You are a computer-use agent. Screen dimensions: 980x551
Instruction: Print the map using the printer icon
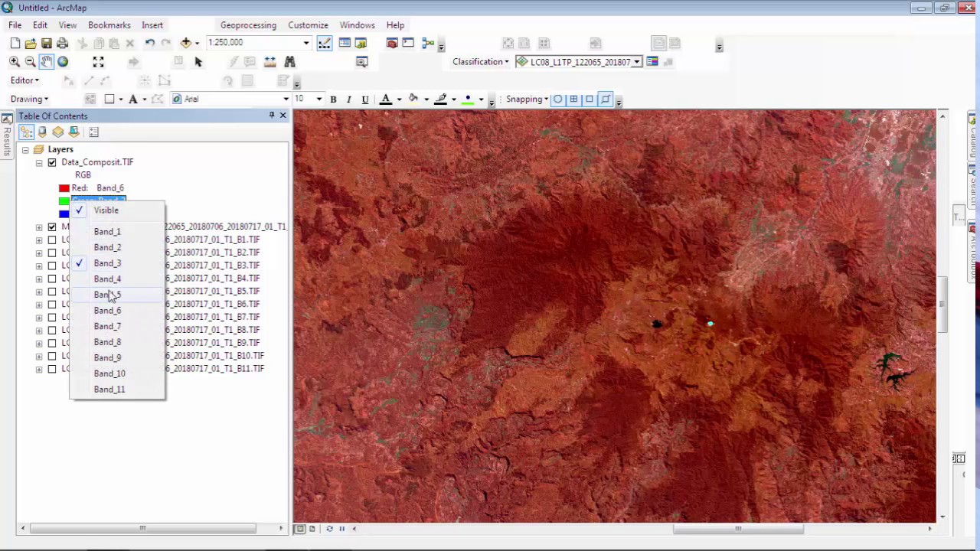click(63, 44)
